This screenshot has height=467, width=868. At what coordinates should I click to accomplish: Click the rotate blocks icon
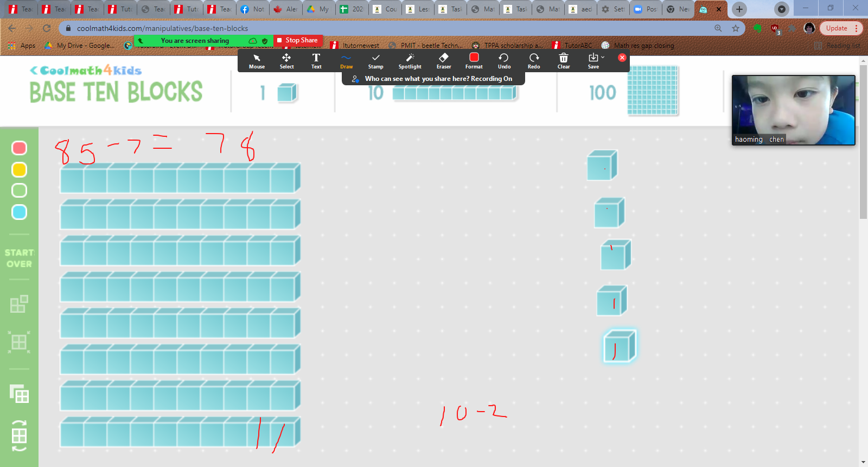click(19, 436)
